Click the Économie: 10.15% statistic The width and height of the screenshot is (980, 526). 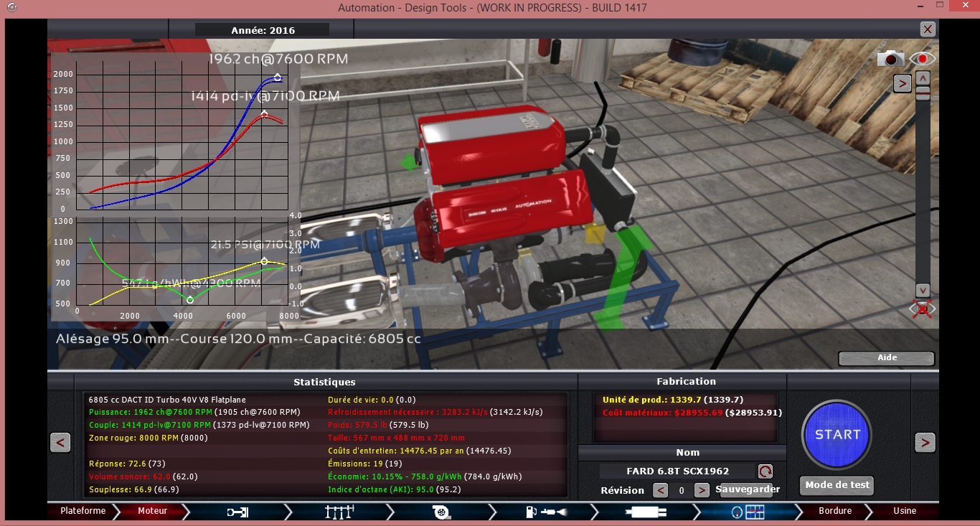[425, 476]
